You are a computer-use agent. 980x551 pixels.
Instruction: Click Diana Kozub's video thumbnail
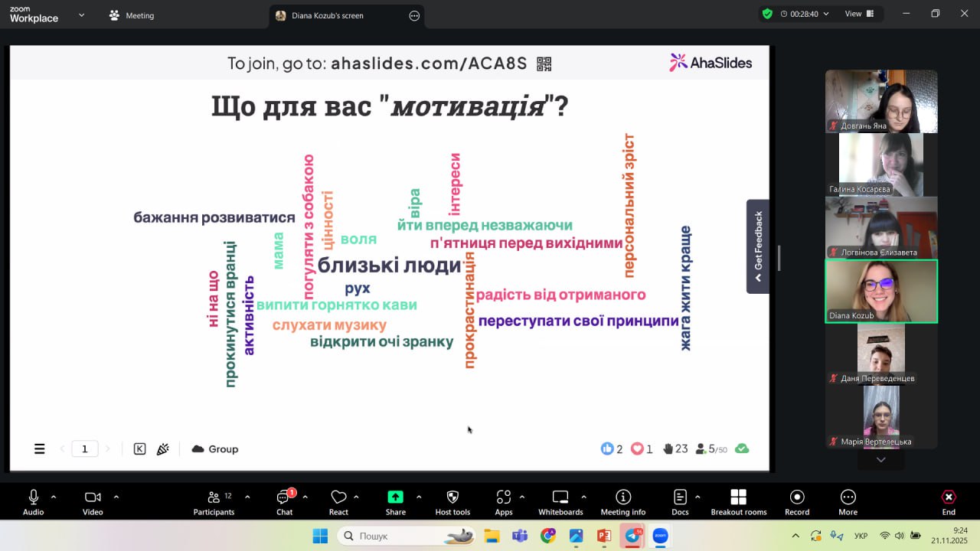(x=880, y=292)
